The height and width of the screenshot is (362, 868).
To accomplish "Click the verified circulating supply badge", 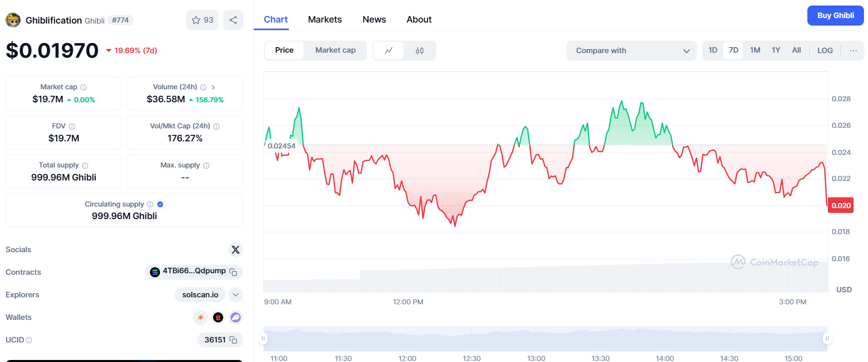I will 160,205.
